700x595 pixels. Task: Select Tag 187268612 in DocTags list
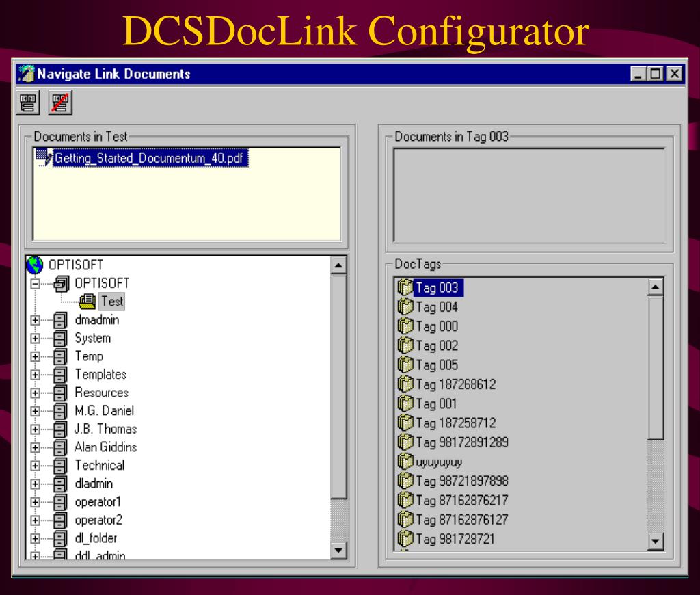[x=456, y=384]
